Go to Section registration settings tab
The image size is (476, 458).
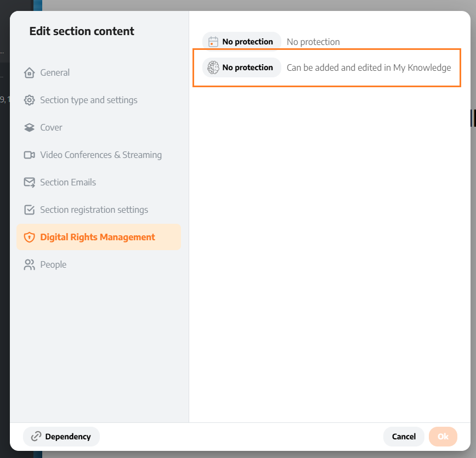tap(94, 210)
